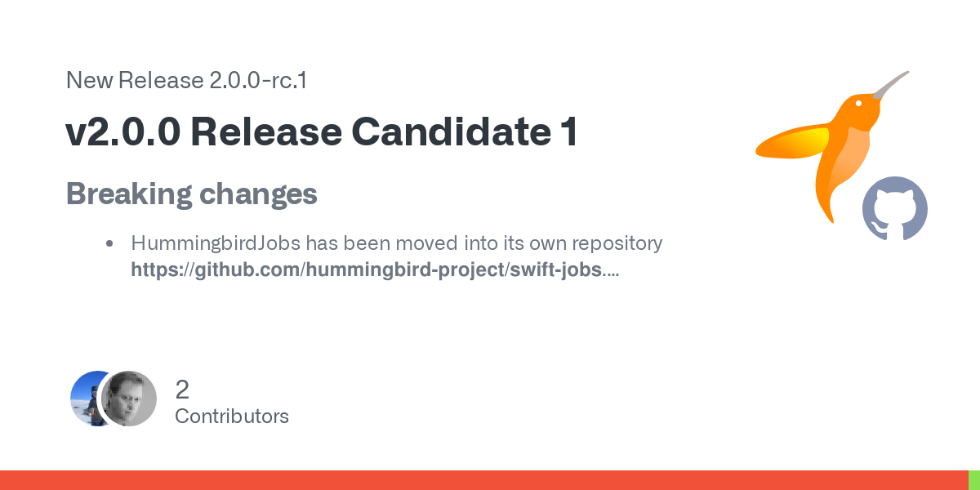
Task: Click the orange hummingbird project logo
Action: coord(832,147)
